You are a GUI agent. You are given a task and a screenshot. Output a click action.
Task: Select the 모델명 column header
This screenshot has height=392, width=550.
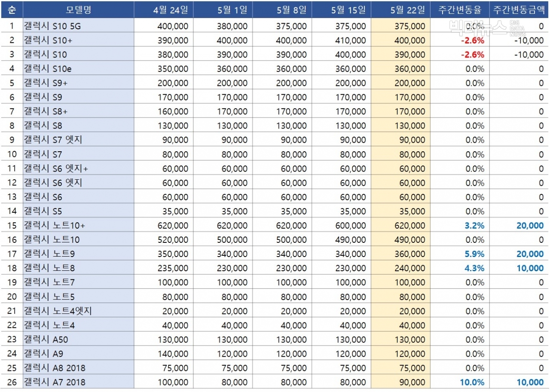coord(79,10)
